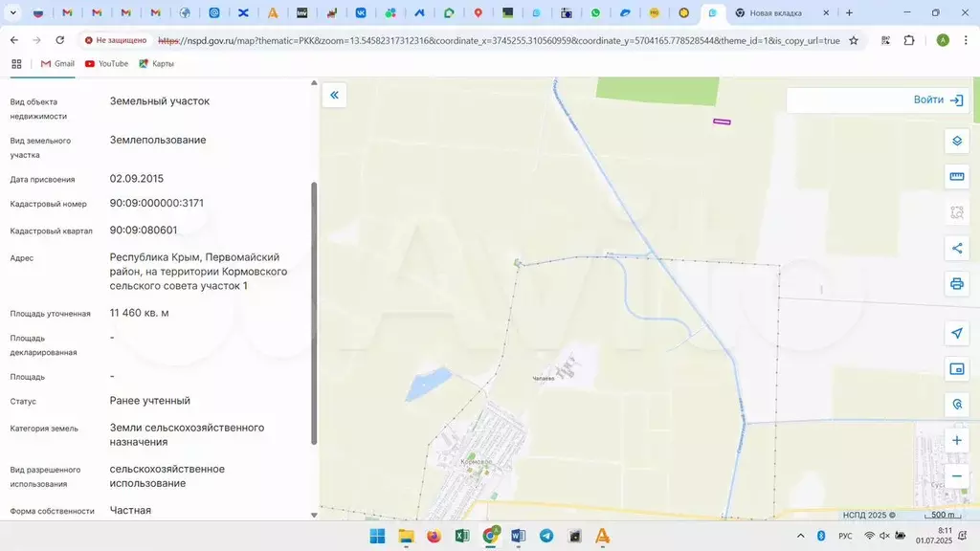
Task: Click the ownership value Частная
Action: (130, 511)
